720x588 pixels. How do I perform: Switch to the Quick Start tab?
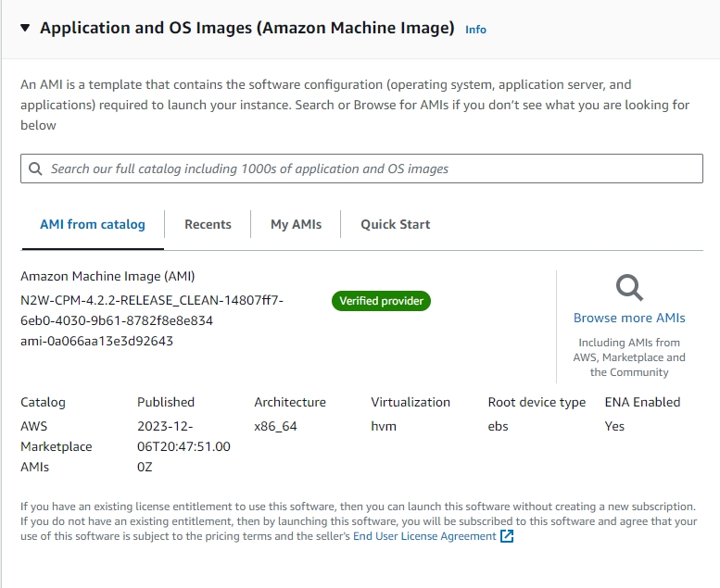click(395, 224)
